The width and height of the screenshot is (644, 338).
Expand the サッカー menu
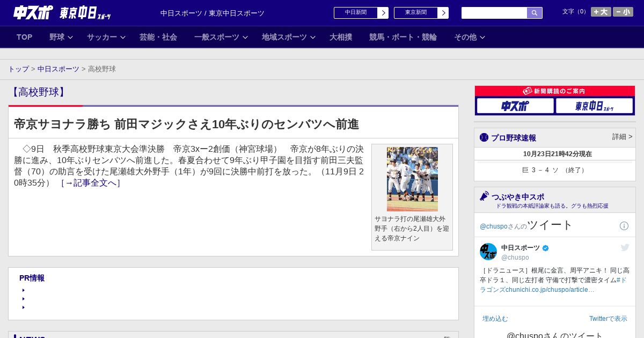pyautogui.click(x=106, y=37)
